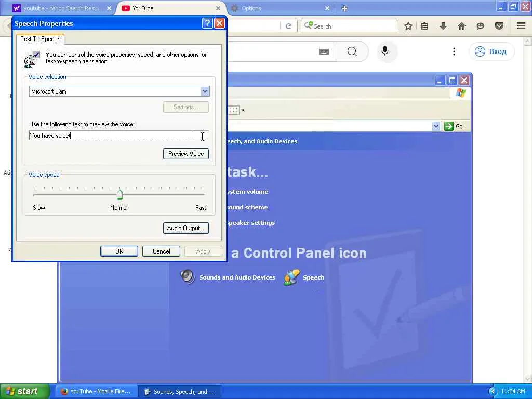The width and height of the screenshot is (532, 399).
Task: Open a new Firefox tab with plus
Action: point(344,8)
